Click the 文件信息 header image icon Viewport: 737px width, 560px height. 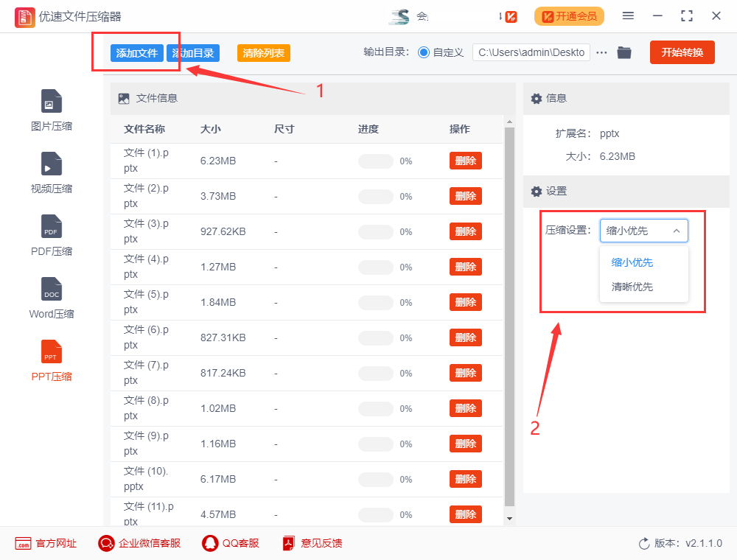(x=124, y=99)
